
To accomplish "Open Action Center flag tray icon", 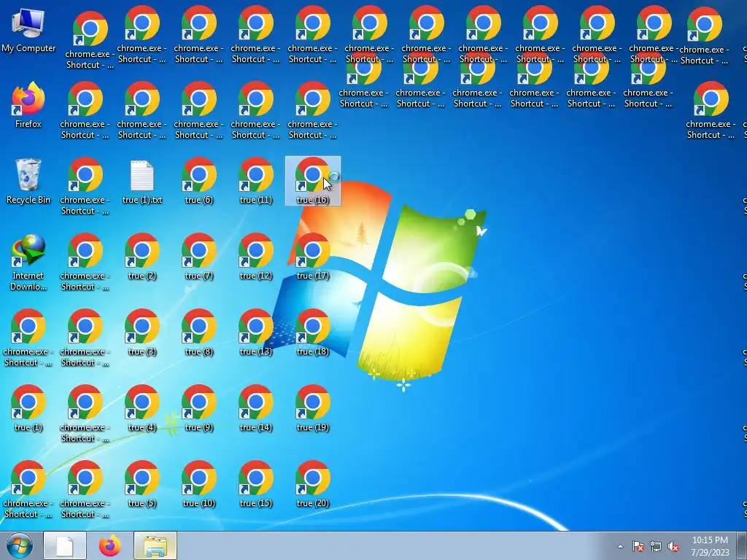I will [638, 546].
